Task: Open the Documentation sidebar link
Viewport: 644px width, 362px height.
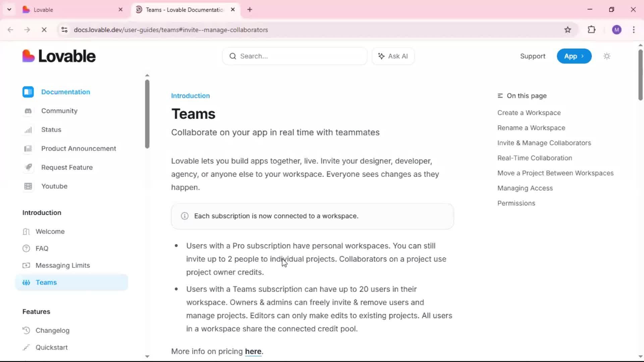Action: tap(66, 92)
